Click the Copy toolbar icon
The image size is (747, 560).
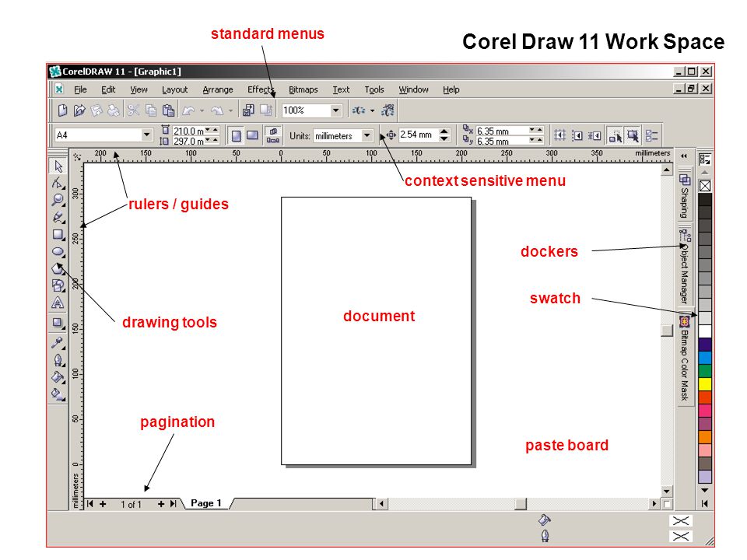click(x=151, y=110)
